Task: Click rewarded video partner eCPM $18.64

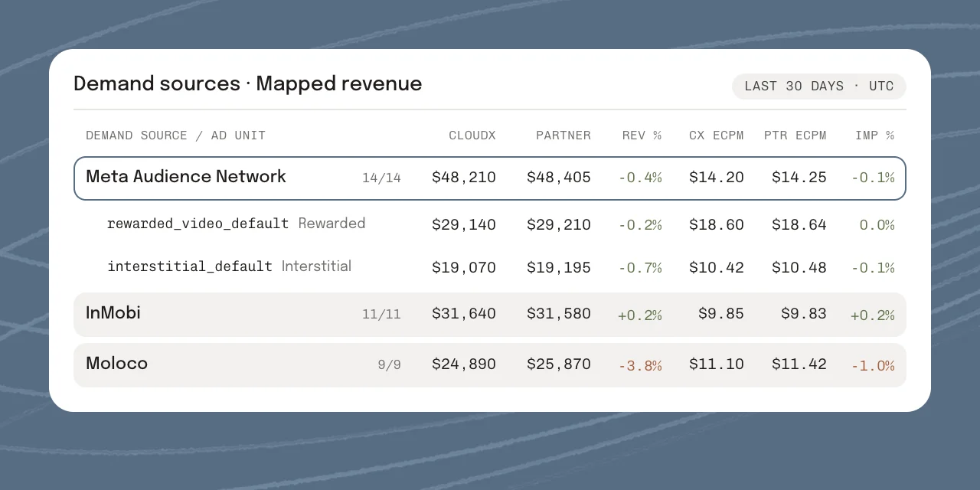Action: (x=799, y=225)
